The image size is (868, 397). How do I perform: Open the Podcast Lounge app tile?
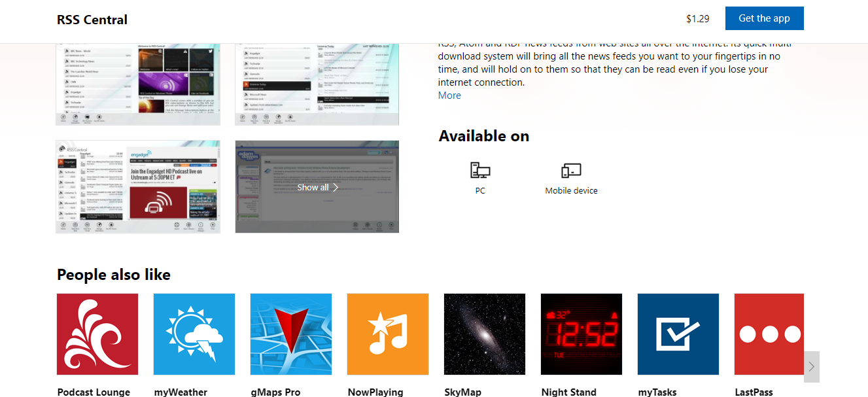tap(97, 334)
